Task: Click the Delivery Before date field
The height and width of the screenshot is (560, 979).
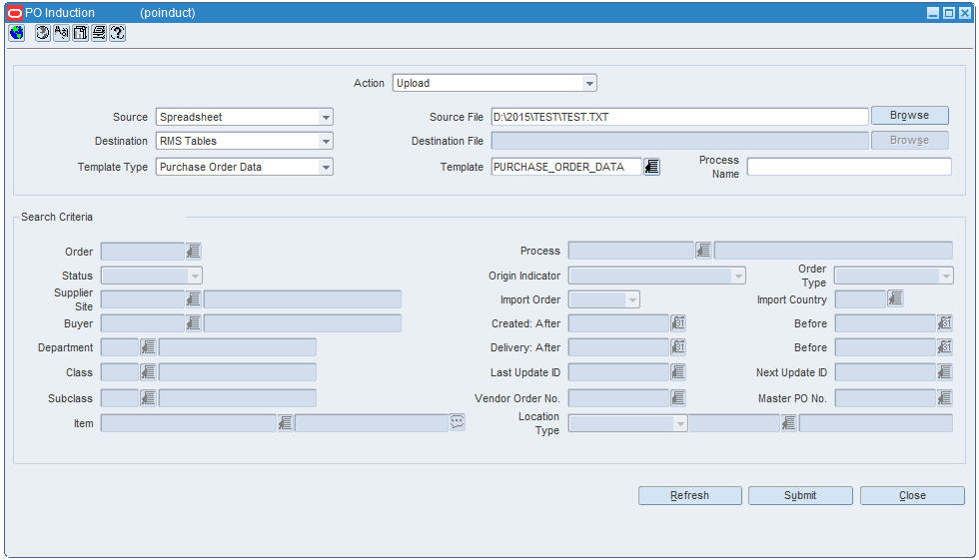Action: [885, 347]
